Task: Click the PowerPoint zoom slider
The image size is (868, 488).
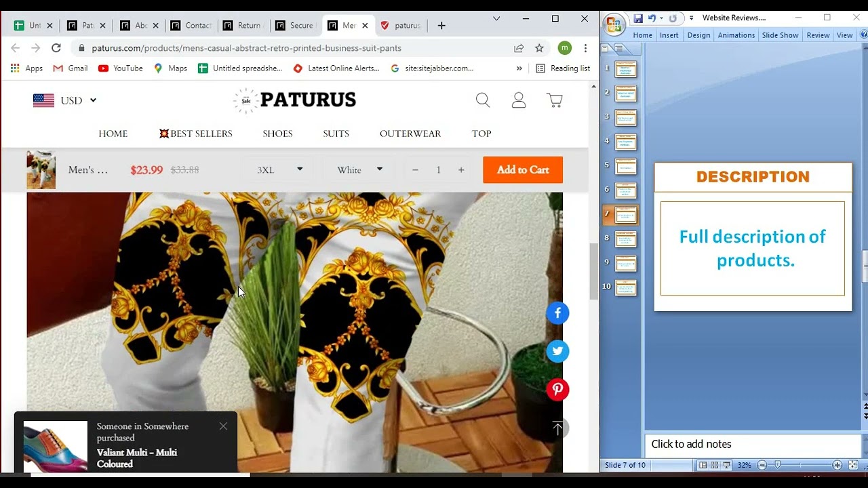Action: [x=778, y=465]
